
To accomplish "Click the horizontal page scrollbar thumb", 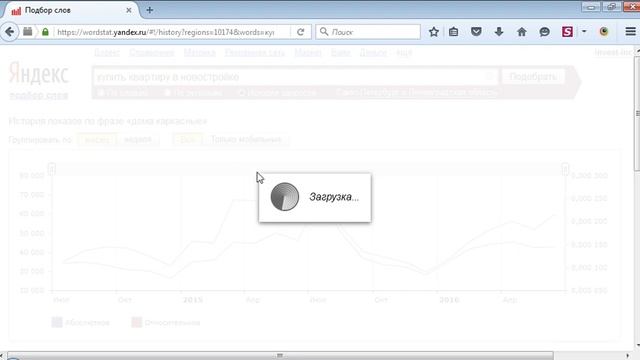I will [280, 356].
